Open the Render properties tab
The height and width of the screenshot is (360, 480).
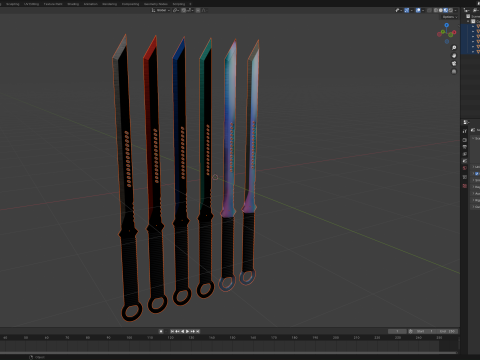click(x=465, y=140)
